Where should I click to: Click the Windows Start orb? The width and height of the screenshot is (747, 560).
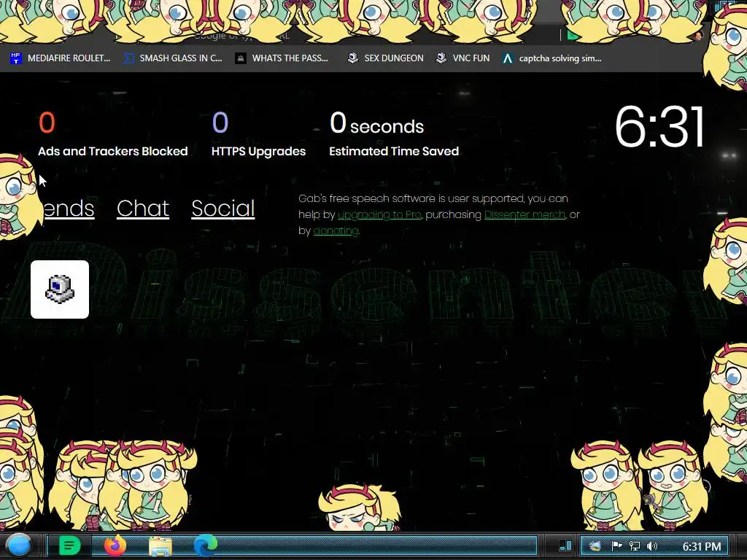coord(18,545)
